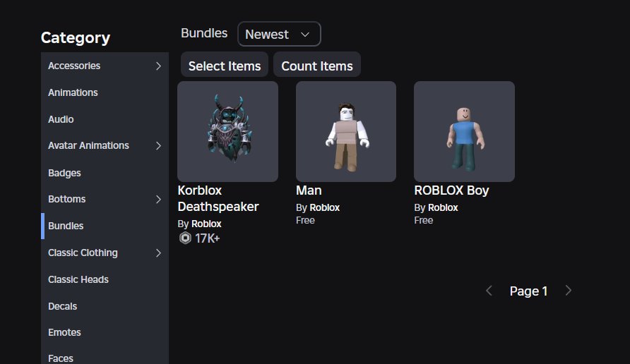
Task: Choose the Badges category
Action: [x=64, y=173]
